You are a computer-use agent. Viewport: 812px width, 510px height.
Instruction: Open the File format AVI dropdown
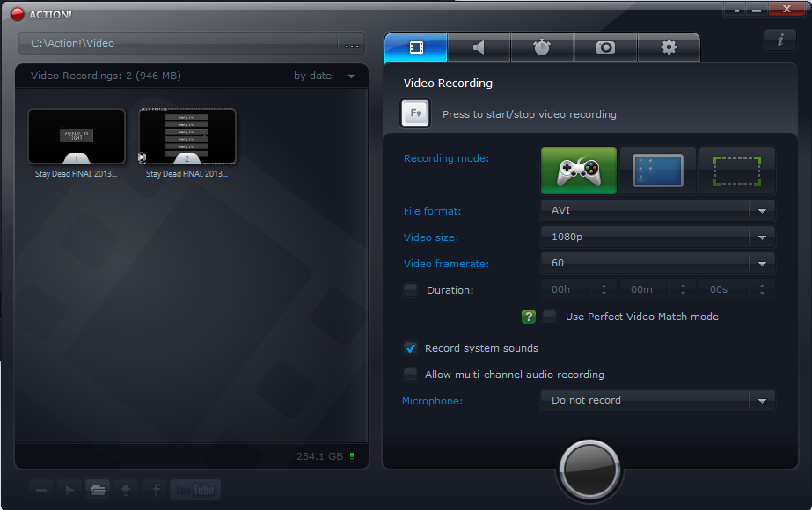tap(658, 211)
